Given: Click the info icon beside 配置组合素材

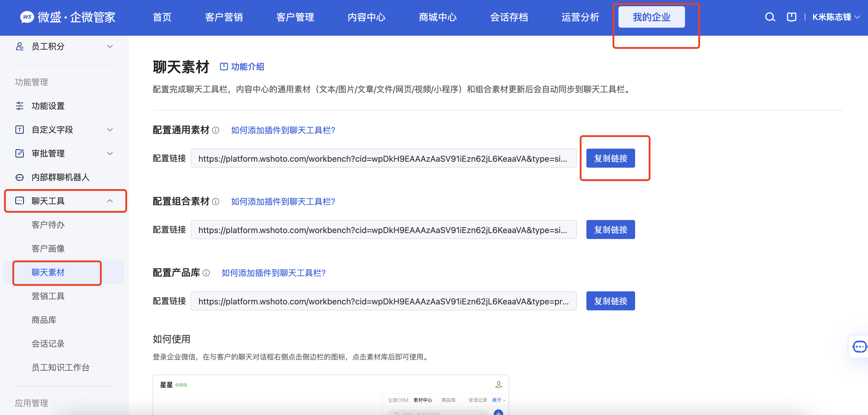Looking at the screenshot, I should coord(216,202).
